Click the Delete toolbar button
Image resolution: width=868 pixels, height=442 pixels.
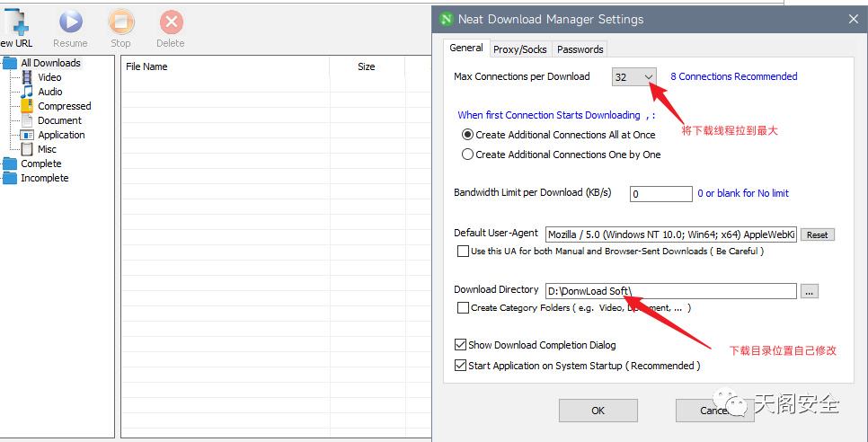(171, 30)
